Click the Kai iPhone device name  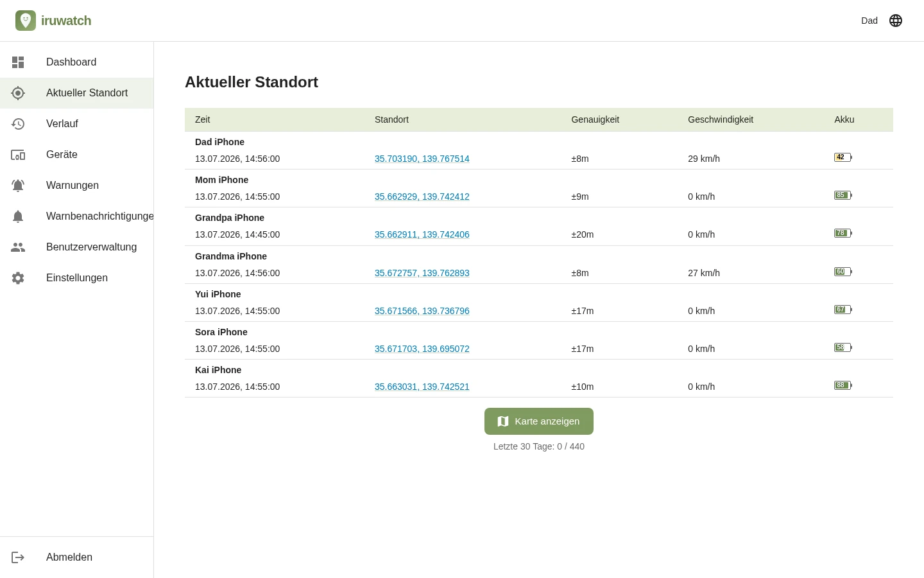click(x=218, y=370)
